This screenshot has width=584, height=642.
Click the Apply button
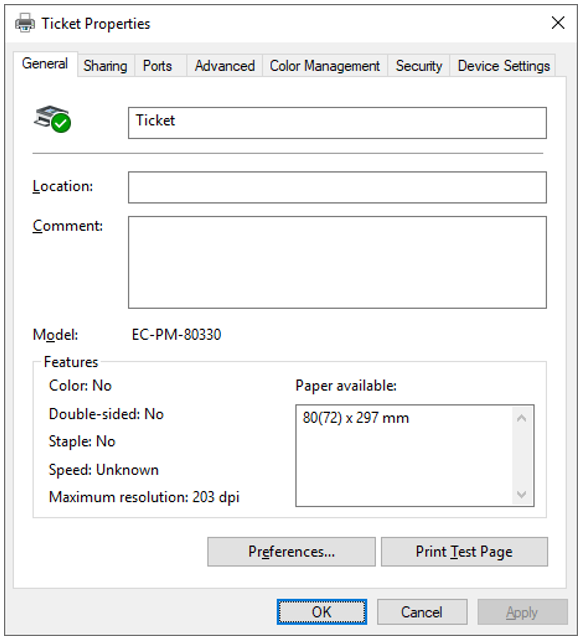point(522,612)
